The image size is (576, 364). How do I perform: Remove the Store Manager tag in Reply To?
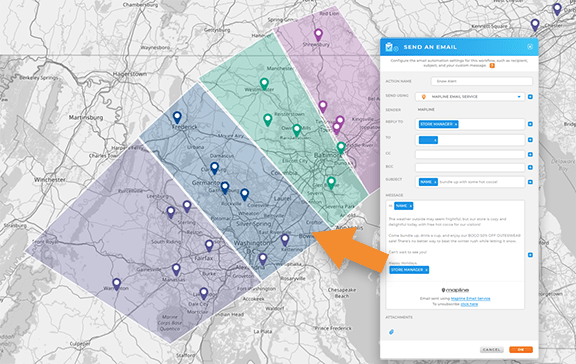coord(456,125)
